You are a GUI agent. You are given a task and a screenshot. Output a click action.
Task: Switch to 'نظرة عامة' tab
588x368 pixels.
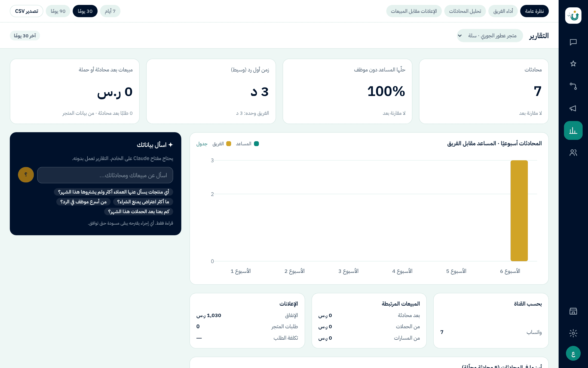point(534,11)
